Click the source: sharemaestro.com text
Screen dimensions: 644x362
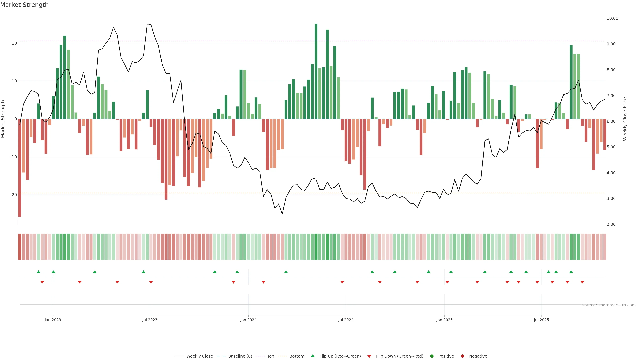pyautogui.click(x=609, y=305)
